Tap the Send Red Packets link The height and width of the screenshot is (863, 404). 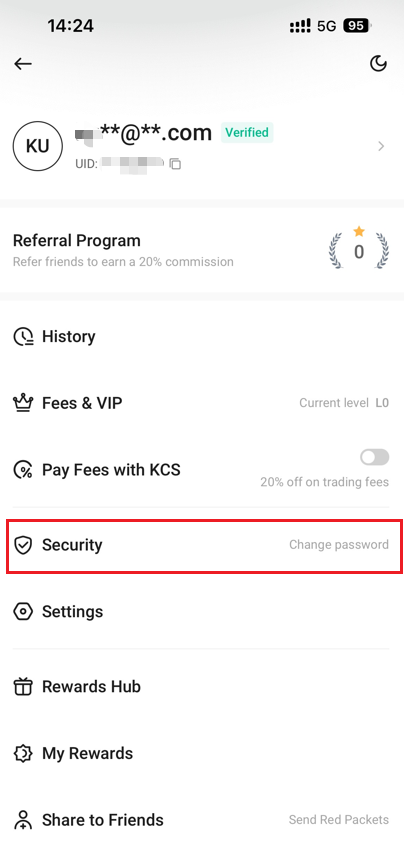tap(339, 820)
